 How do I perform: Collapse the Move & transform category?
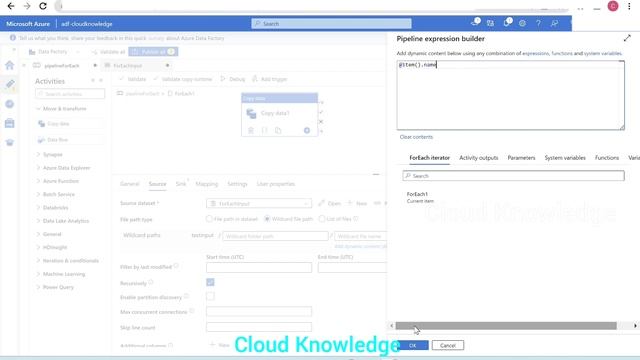[61, 109]
